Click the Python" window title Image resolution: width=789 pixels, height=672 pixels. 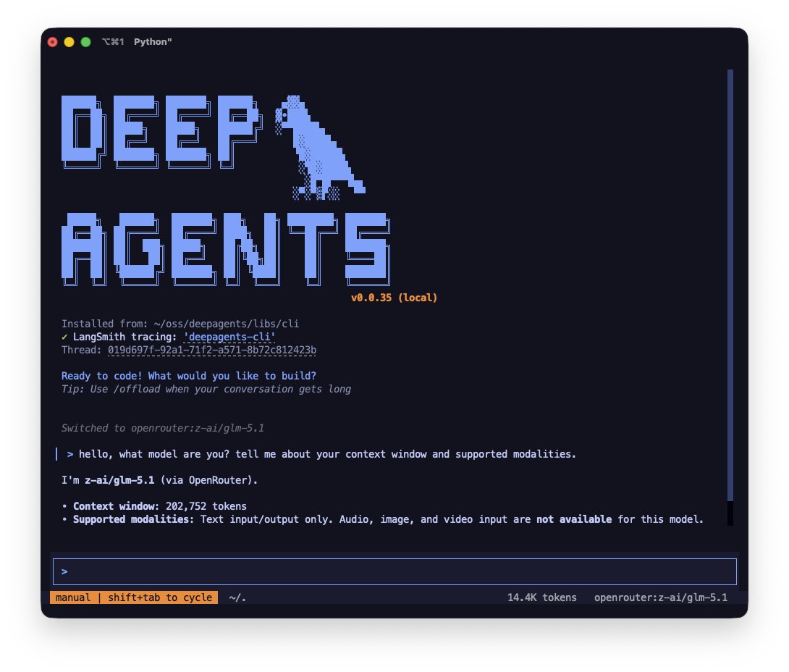point(153,42)
